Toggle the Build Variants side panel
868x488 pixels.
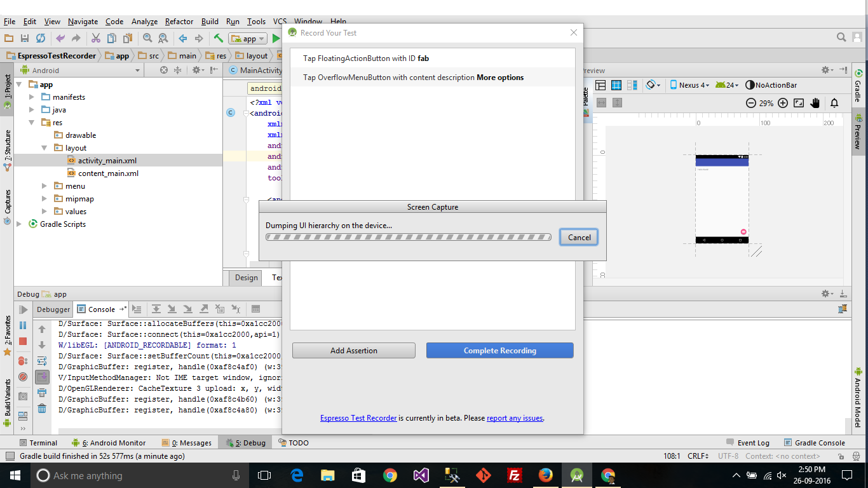(x=8, y=402)
